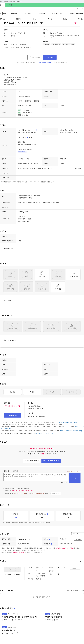Click the info icon beside 취업알선기관 알선
The height and width of the screenshot is (644, 84).
click(47, 514)
